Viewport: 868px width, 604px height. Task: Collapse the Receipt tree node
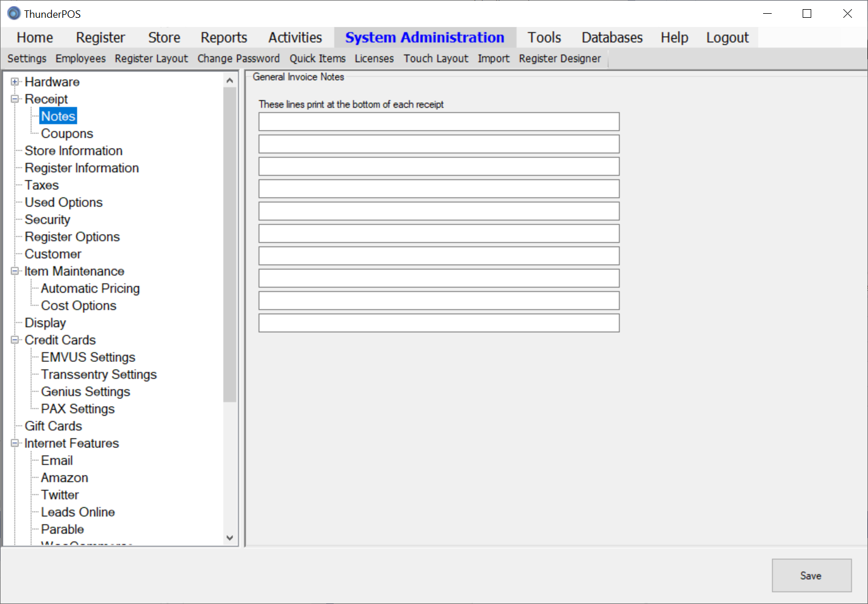click(15, 99)
